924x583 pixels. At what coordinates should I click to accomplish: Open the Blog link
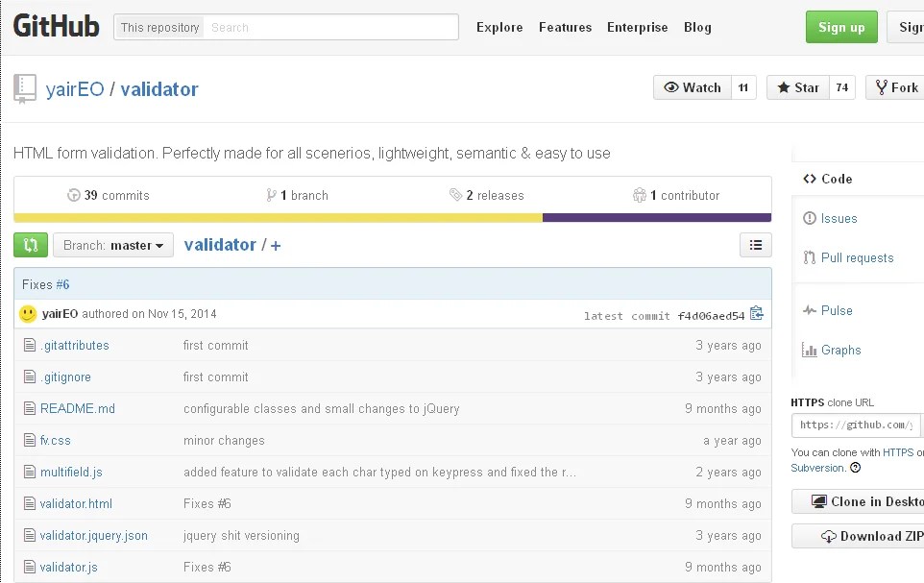click(x=697, y=27)
